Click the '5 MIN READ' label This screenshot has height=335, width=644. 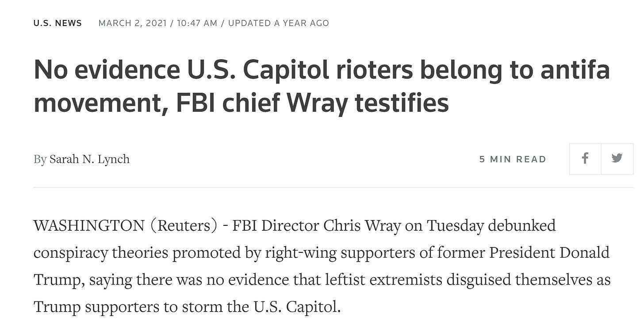point(513,159)
